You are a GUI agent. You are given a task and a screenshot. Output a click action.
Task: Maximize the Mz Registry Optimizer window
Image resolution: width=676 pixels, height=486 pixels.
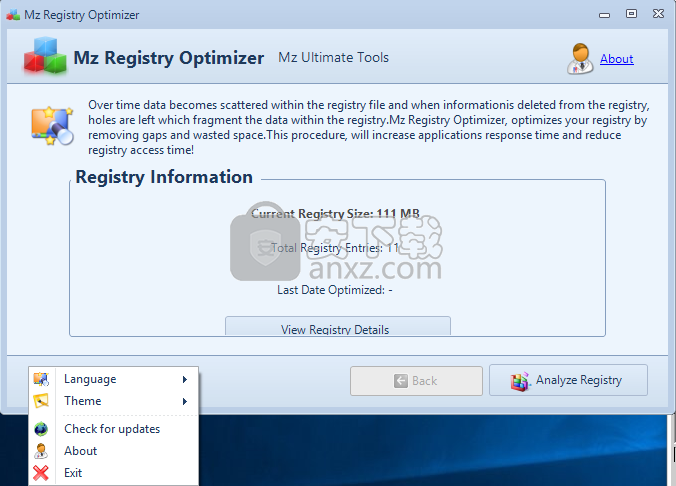coord(631,14)
